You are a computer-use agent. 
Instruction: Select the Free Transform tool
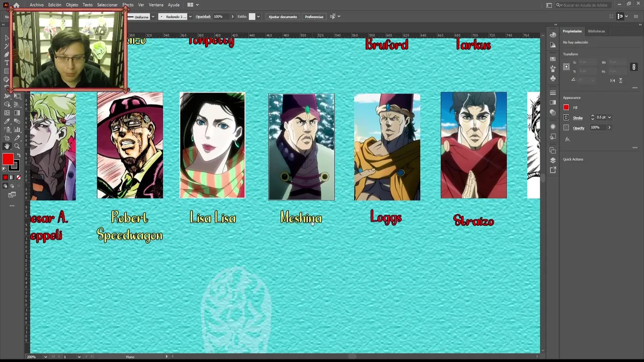click(x=17, y=96)
